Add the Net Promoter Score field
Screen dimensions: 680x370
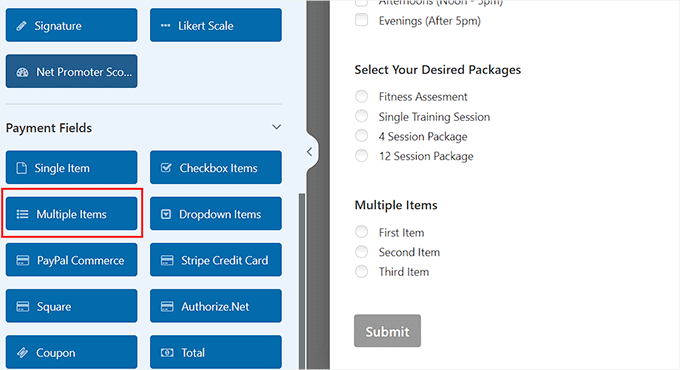[72, 72]
